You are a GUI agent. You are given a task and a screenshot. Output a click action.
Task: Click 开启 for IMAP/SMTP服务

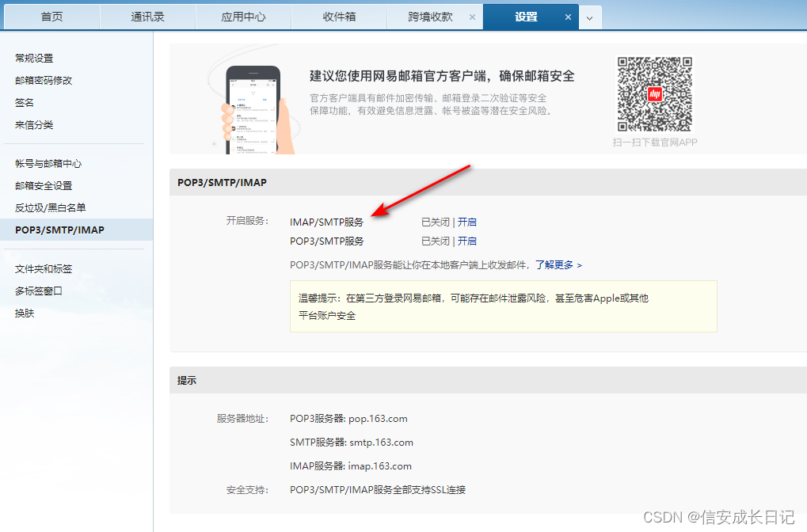pyautogui.click(x=466, y=222)
